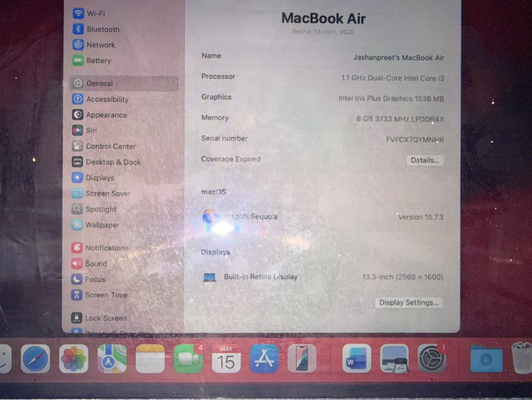Click the 8 GB 3733 MHz LPDDR4X value
The height and width of the screenshot is (400, 532).
[400, 119]
